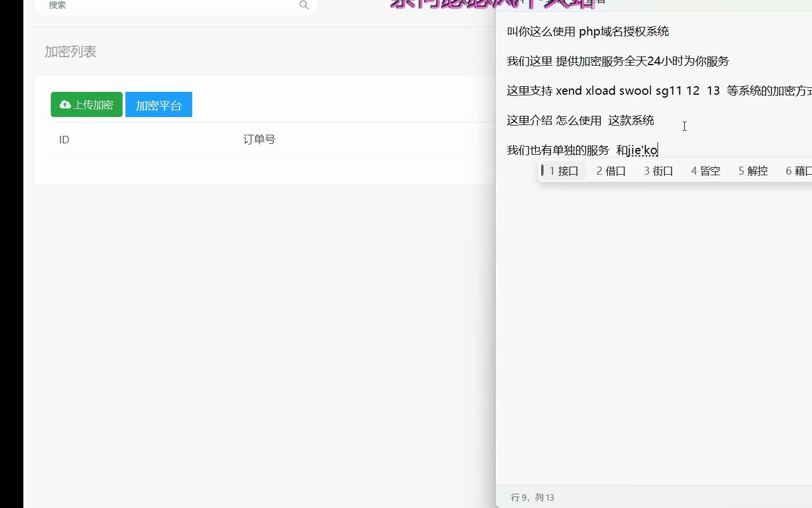
Task: Click the 行 9, 列 13 status indicator
Action: [533, 497]
